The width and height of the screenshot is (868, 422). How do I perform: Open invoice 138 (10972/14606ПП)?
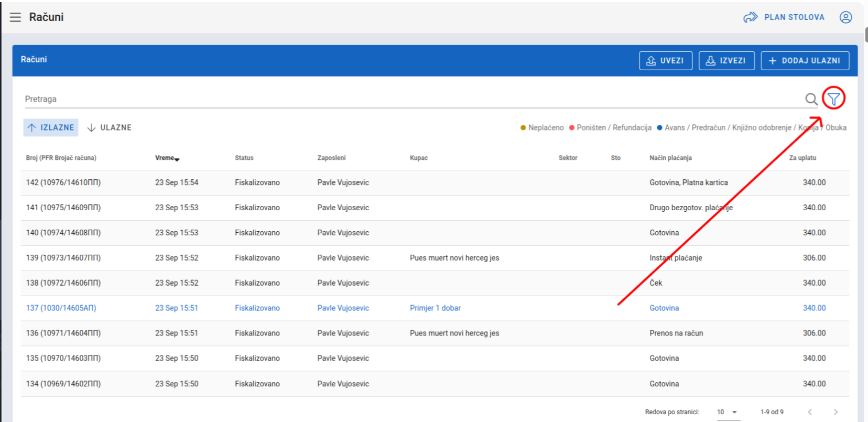tap(435, 283)
